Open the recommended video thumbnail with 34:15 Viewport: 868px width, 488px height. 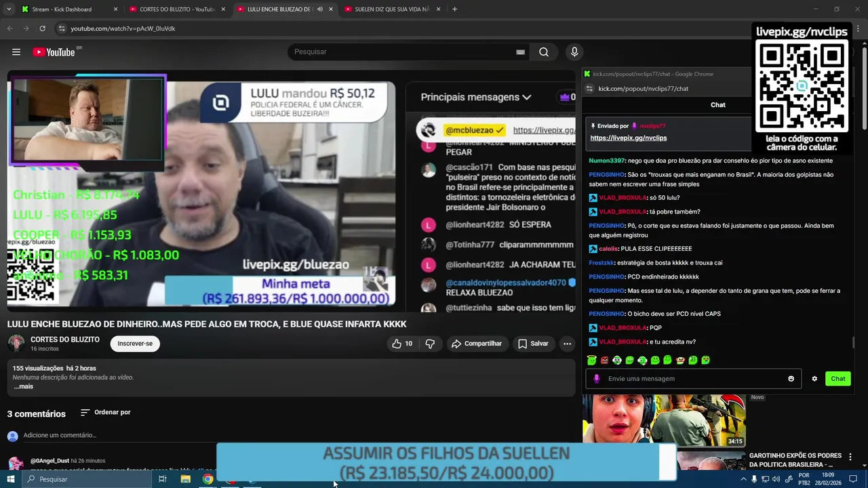click(664, 420)
